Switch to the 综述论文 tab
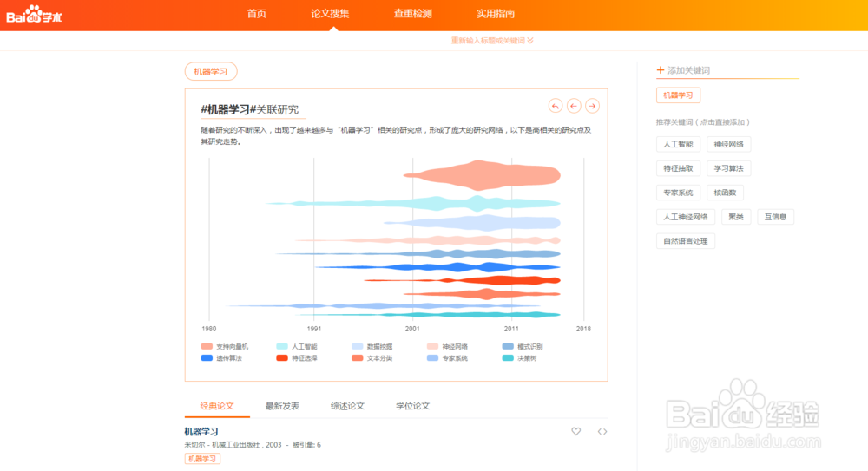The width and height of the screenshot is (868, 471). 348,406
